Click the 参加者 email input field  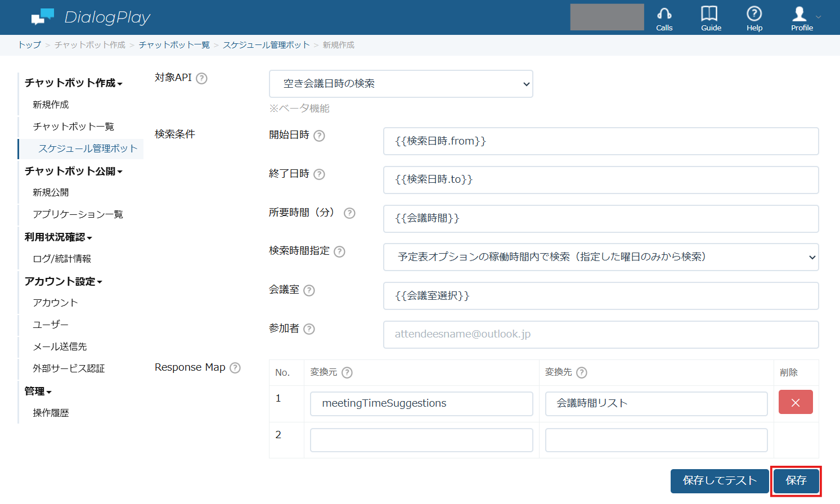pyautogui.click(x=601, y=335)
